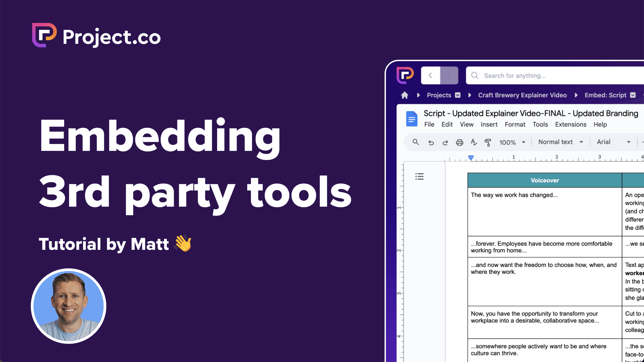Open the File menu
This screenshot has height=362, width=644.
coord(429,124)
